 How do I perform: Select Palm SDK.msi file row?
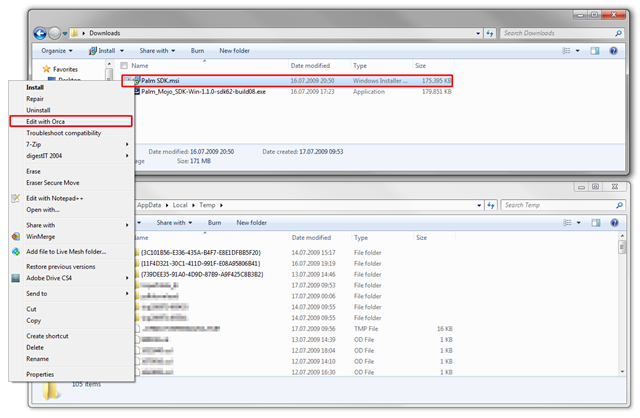[287, 81]
